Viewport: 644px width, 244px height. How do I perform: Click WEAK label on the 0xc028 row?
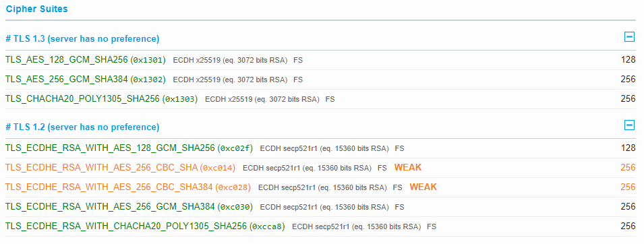pos(423,187)
